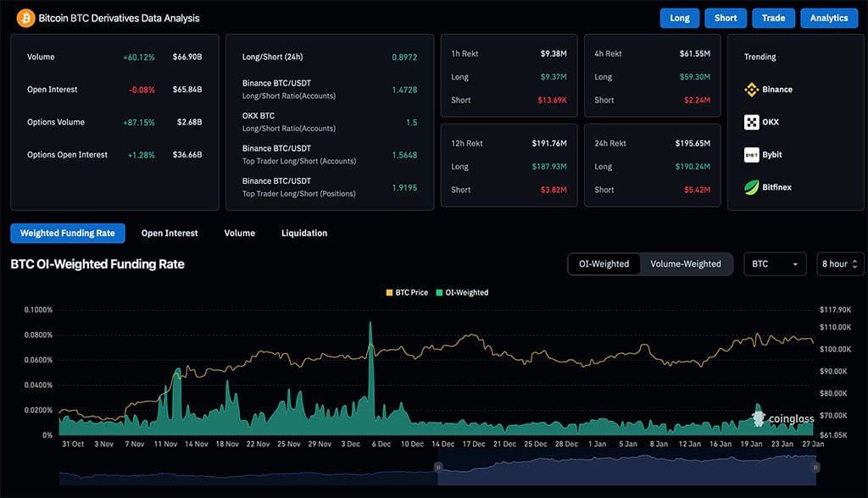Click the Analytics button
Screen dimensions: 868x498
click(829, 17)
